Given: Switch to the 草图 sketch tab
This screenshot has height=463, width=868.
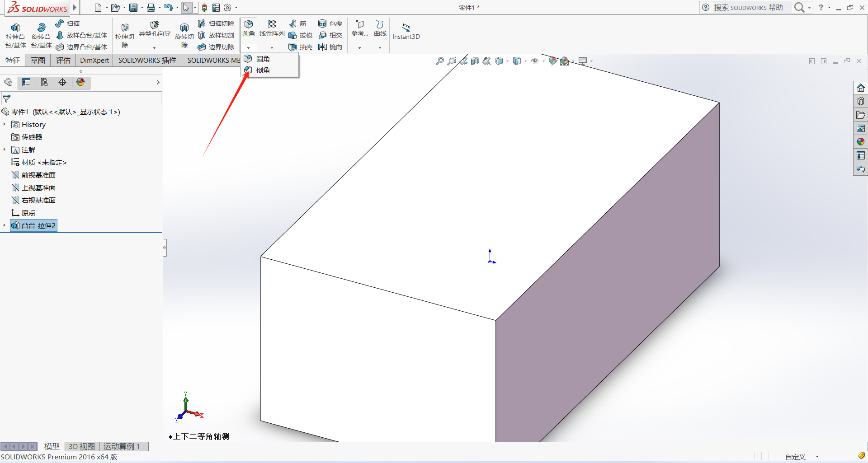Looking at the screenshot, I should click(38, 60).
